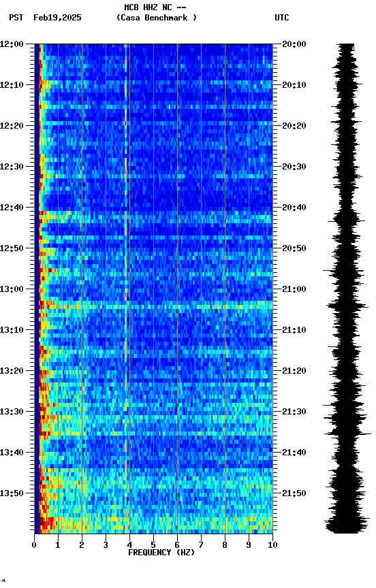Screen dimensions: 376x588
Task: Click frequency axis tick label 4
Action: pos(129,545)
